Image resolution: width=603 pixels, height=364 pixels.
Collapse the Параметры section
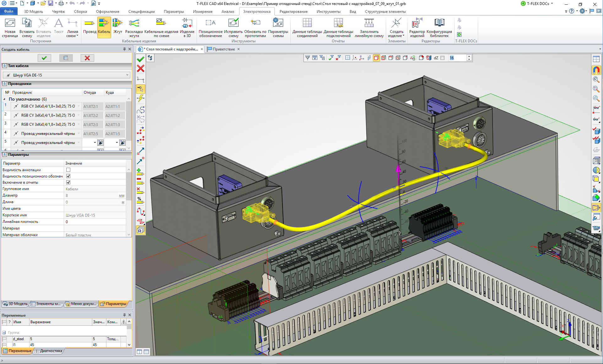click(x=4, y=155)
